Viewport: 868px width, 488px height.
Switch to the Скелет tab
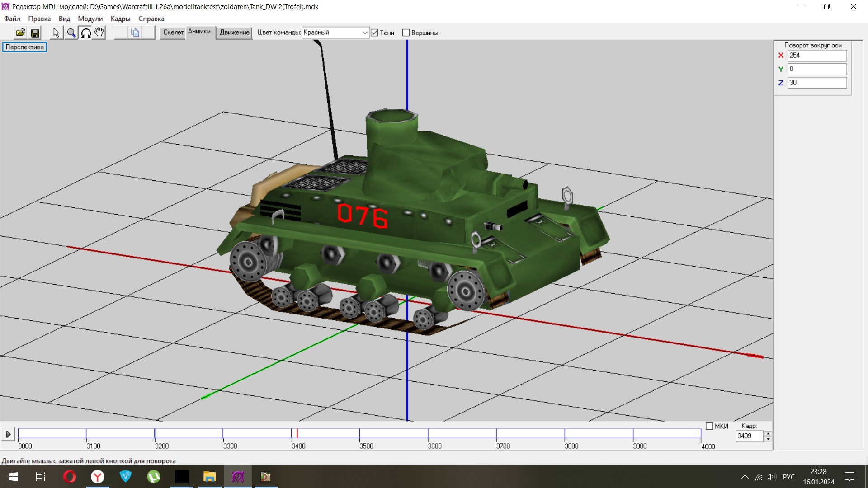click(173, 33)
